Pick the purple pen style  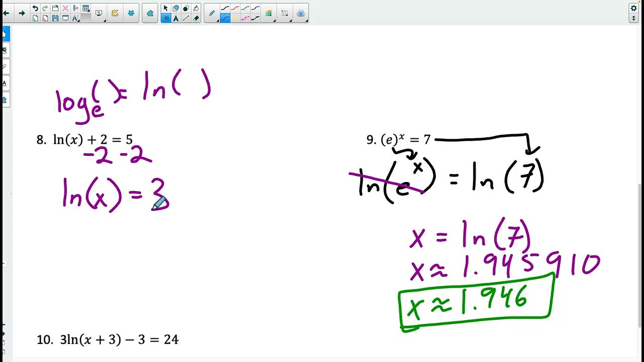click(x=255, y=9)
